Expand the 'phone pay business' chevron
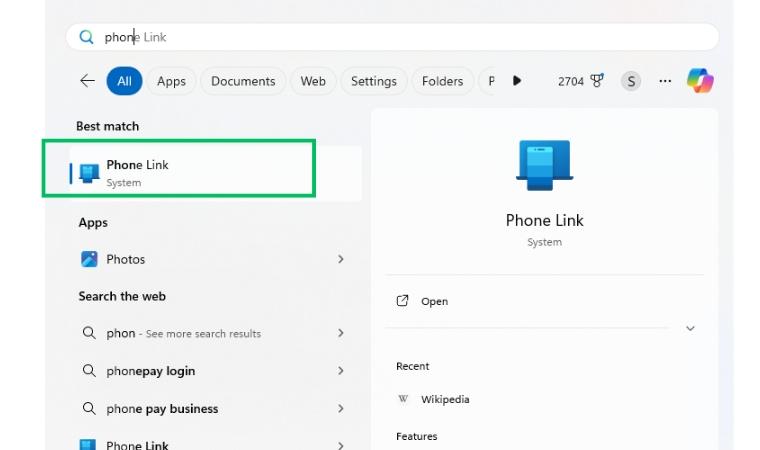The height and width of the screenshot is (450, 760). pos(341,409)
